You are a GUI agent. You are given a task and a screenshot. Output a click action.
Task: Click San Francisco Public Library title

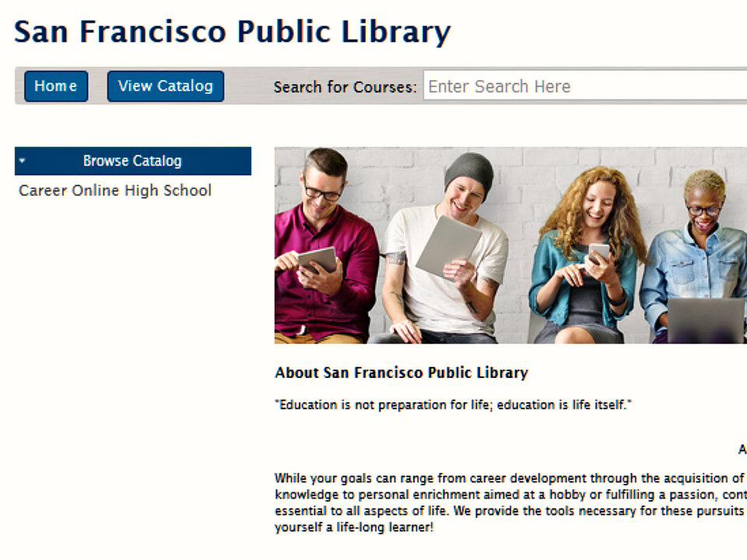point(232,33)
